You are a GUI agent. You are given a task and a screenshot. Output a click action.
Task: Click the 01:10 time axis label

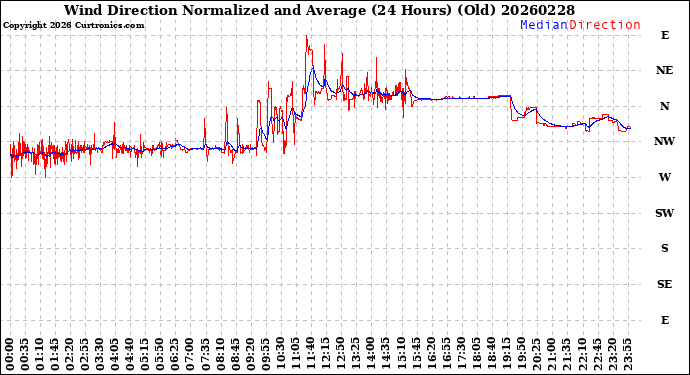40,355
